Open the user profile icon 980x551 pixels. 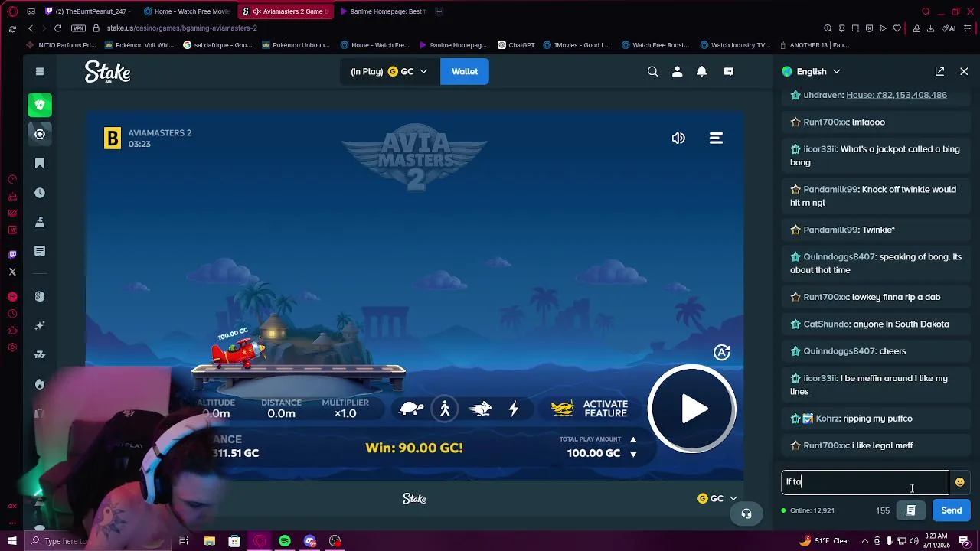pyautogui.click(x=677, y=71)
